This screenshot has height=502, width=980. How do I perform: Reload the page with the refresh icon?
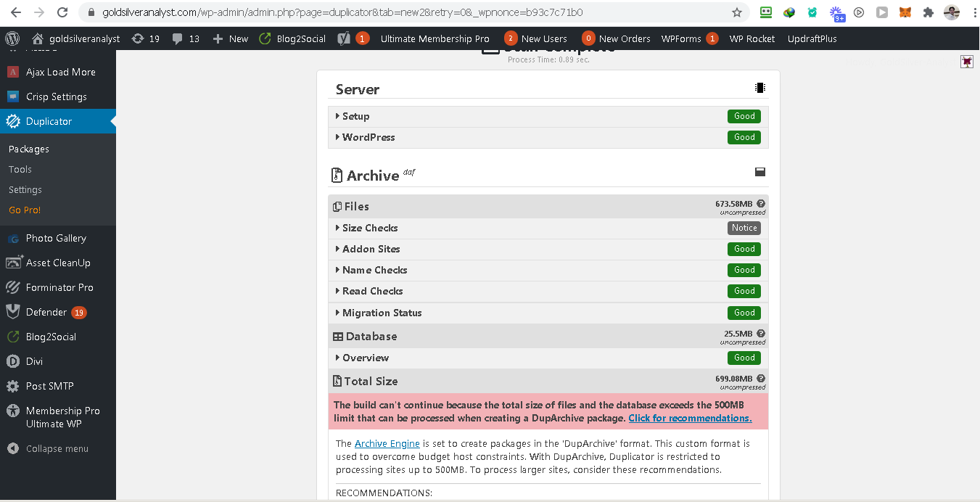point(62,12)
